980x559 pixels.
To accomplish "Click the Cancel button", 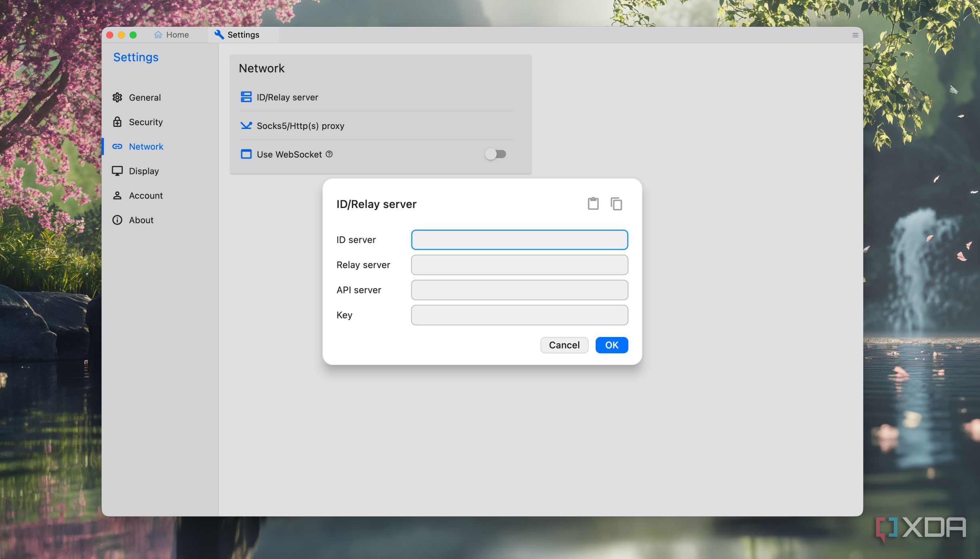I will (564, 345).
